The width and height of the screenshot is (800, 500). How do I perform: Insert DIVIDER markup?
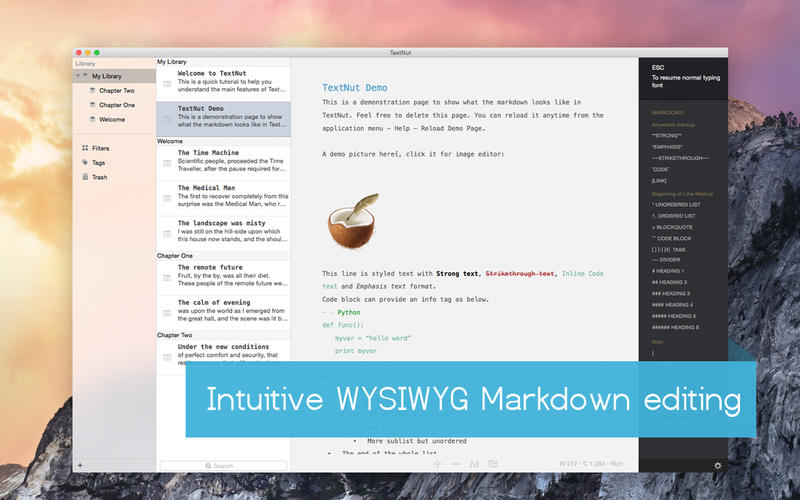666,260
